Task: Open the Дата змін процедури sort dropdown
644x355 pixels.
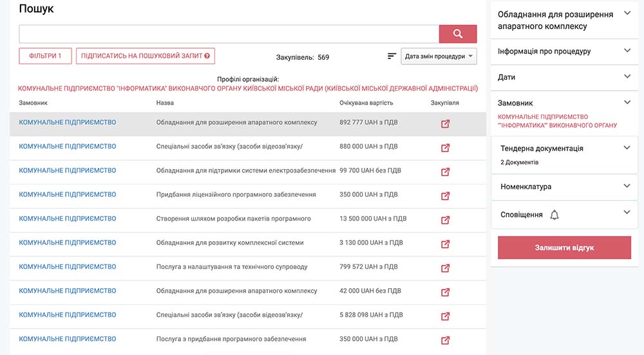Action: pyautogui.click(x=439, y=56)
